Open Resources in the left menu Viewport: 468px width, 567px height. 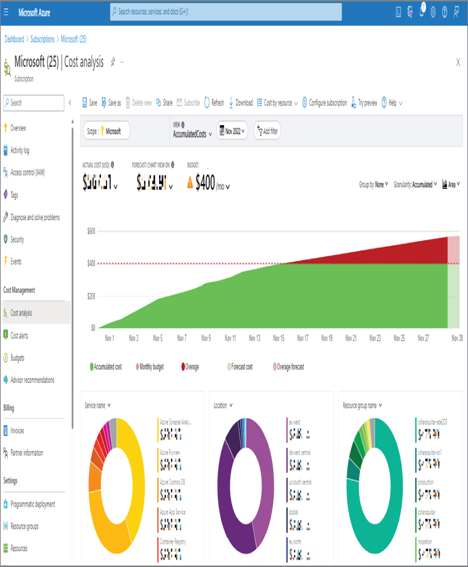(x=19, y=549)
